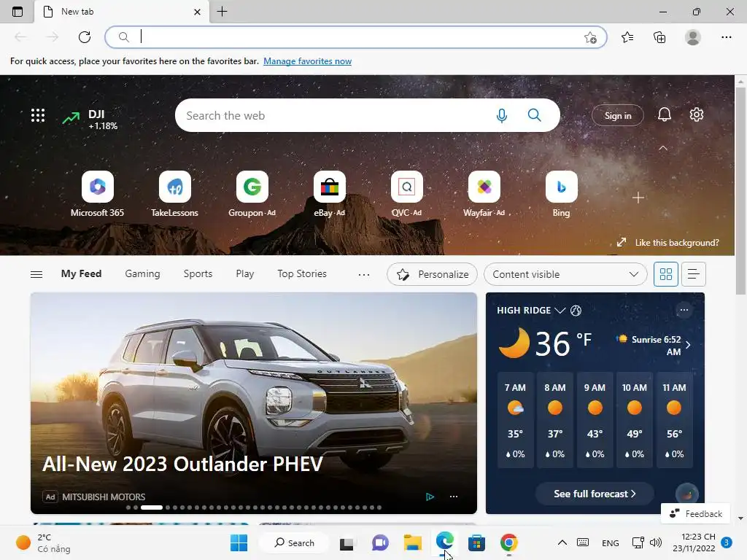Open Microsoft 365 quick link

[x=97, y=194]
